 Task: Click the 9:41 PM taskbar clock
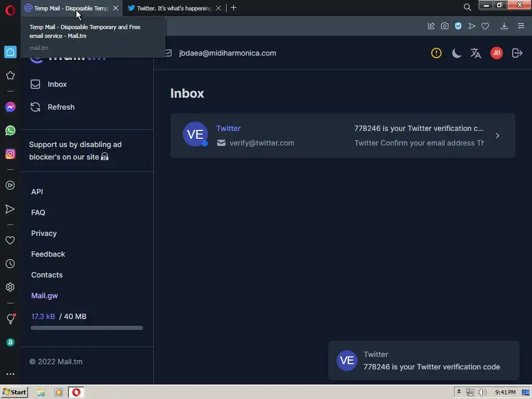(505, 392)
